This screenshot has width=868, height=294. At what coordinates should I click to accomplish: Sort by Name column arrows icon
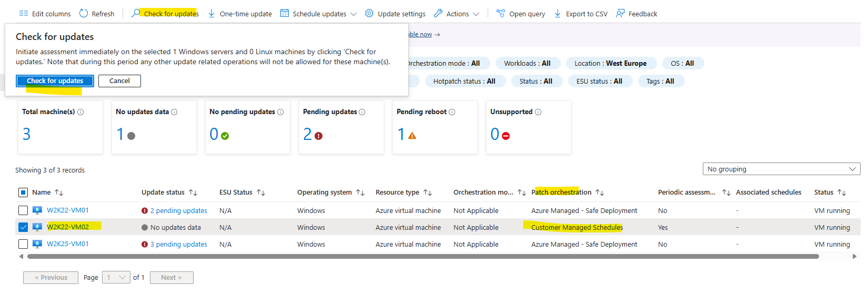59,192
